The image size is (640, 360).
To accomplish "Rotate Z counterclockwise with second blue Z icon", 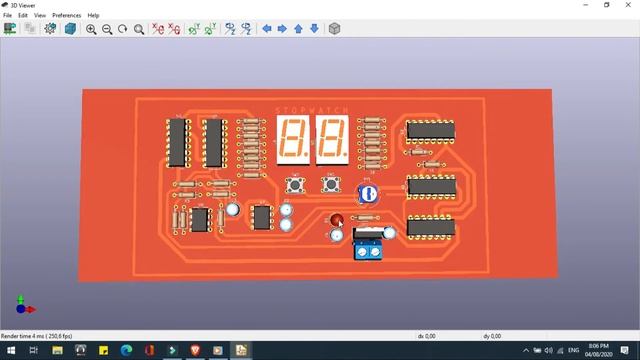I will pos(246,29).
